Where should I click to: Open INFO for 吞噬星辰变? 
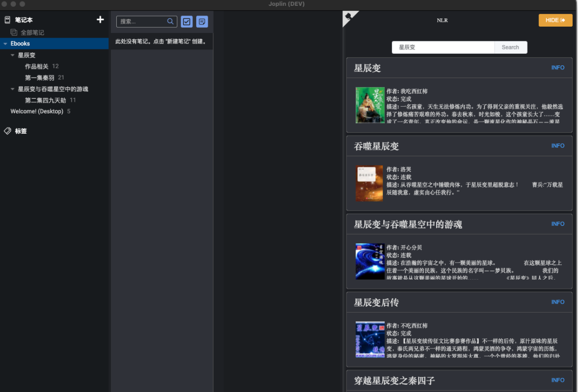coord(558,146)
